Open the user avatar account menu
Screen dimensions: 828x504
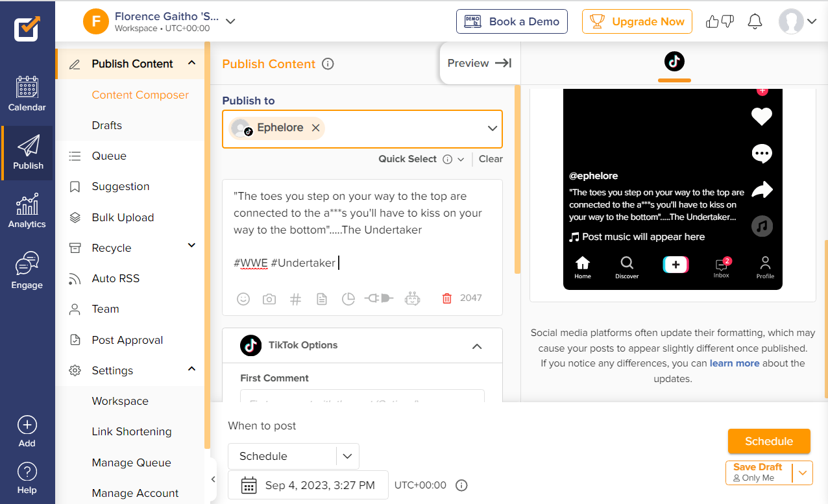click(797, 21)
